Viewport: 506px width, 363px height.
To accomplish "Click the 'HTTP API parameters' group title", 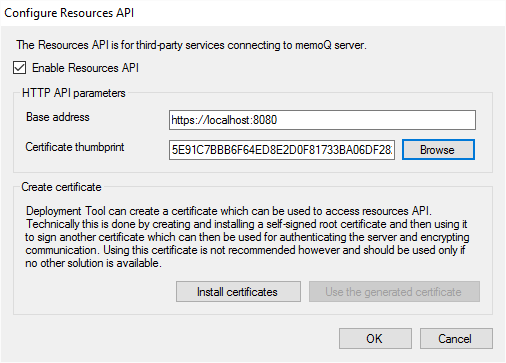I will click(x=74, y=93).
